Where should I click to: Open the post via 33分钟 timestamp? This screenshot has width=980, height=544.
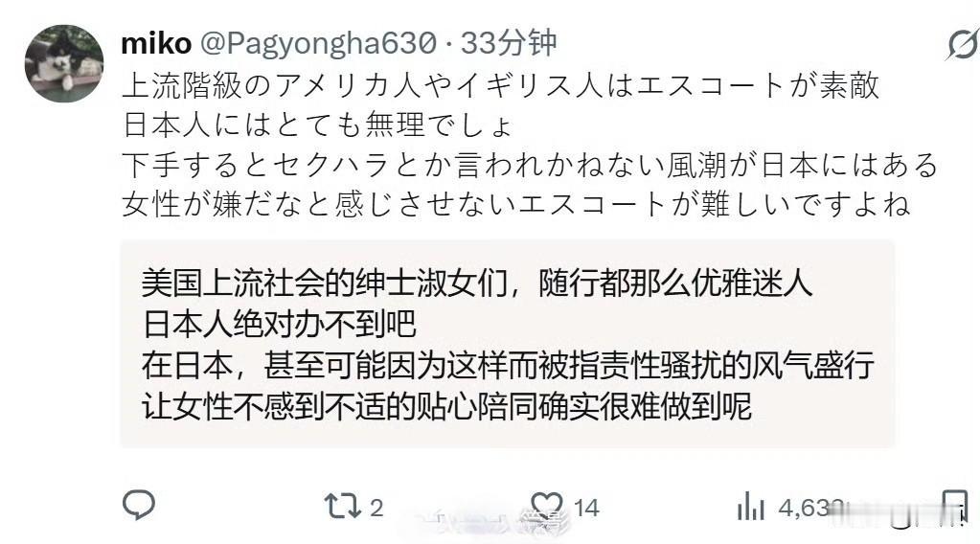508,43
